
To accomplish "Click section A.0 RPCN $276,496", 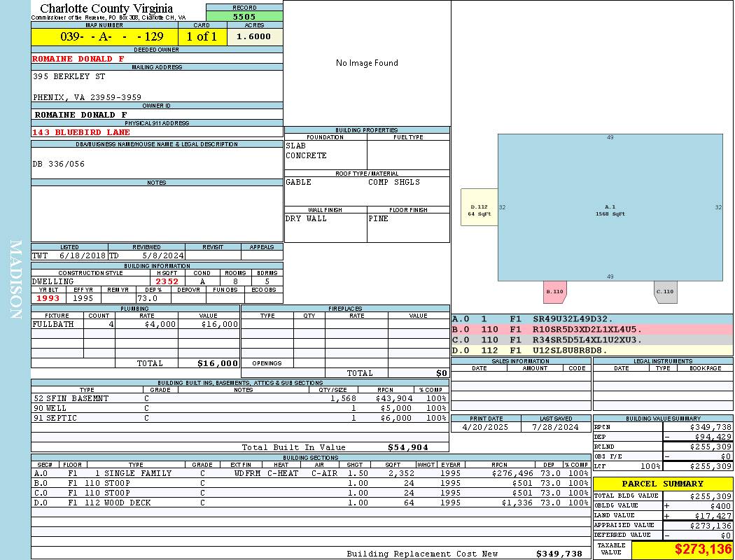I will (512, 473).
